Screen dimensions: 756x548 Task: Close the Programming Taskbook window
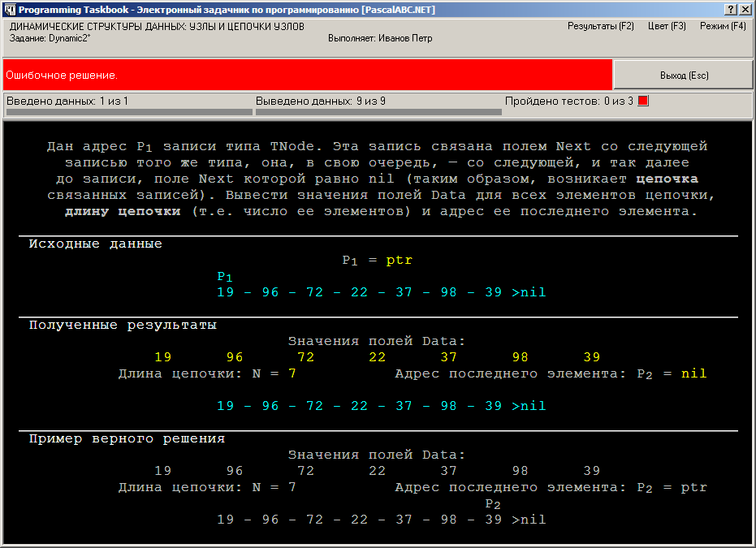[x=745, y=9]
